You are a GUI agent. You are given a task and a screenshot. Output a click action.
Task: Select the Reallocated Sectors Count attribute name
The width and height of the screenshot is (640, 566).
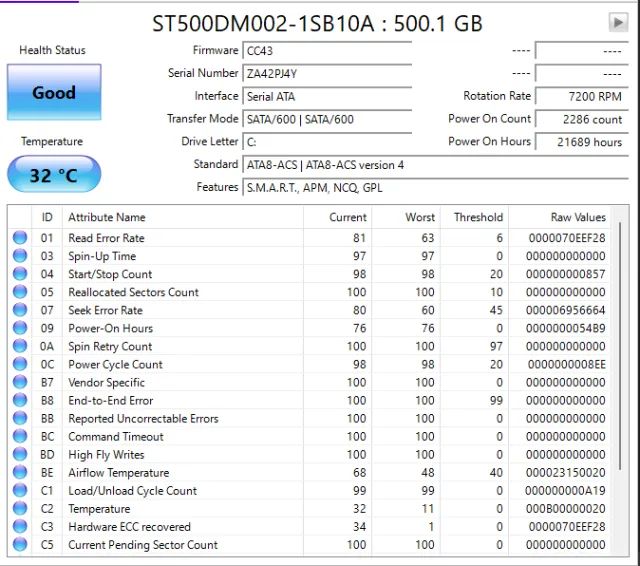(133, 292)
